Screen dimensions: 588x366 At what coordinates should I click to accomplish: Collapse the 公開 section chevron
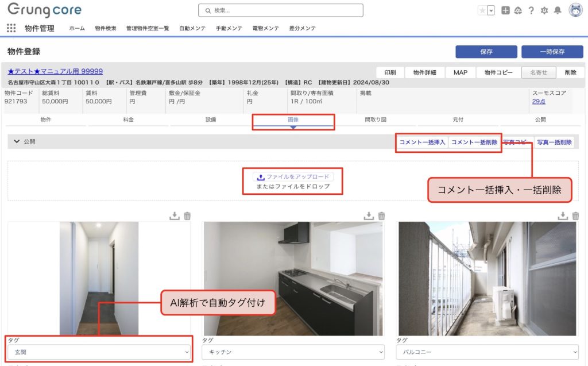tap(17, 141)
